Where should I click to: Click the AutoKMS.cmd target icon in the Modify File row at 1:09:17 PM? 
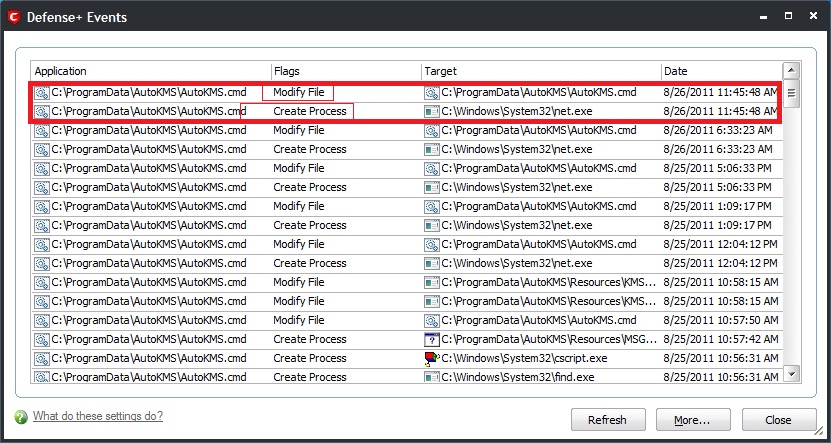pyautogui.click(x=432, y=207)
